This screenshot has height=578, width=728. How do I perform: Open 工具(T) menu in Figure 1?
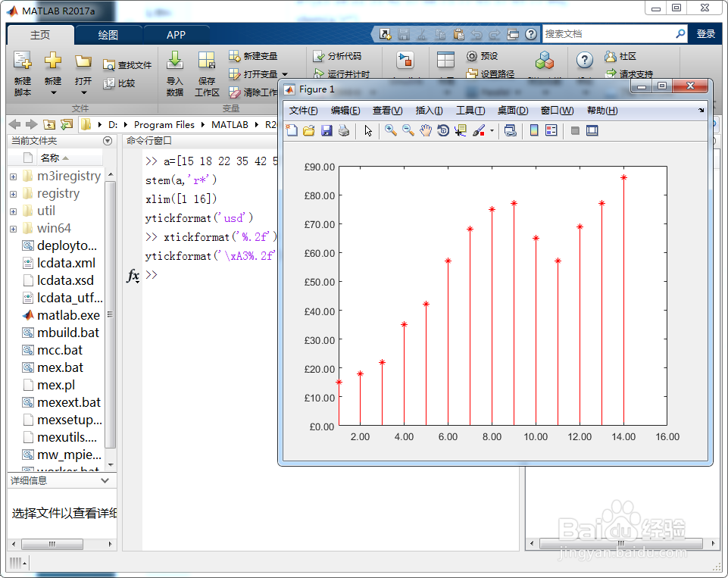(x=470, y=111)
